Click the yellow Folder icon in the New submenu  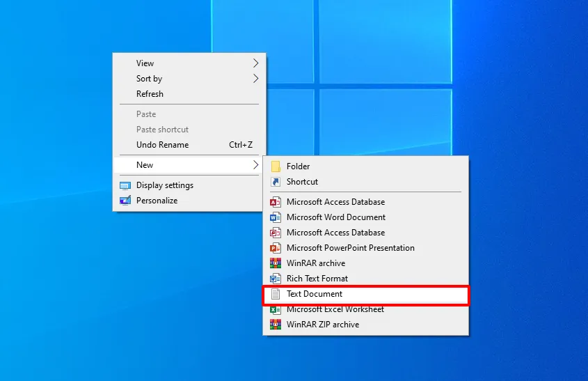click(276, 166)
